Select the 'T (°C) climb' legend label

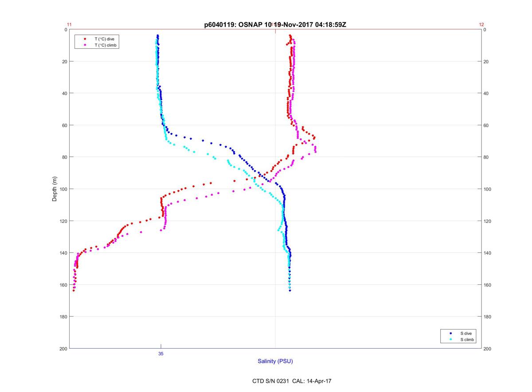click(106, 45)
